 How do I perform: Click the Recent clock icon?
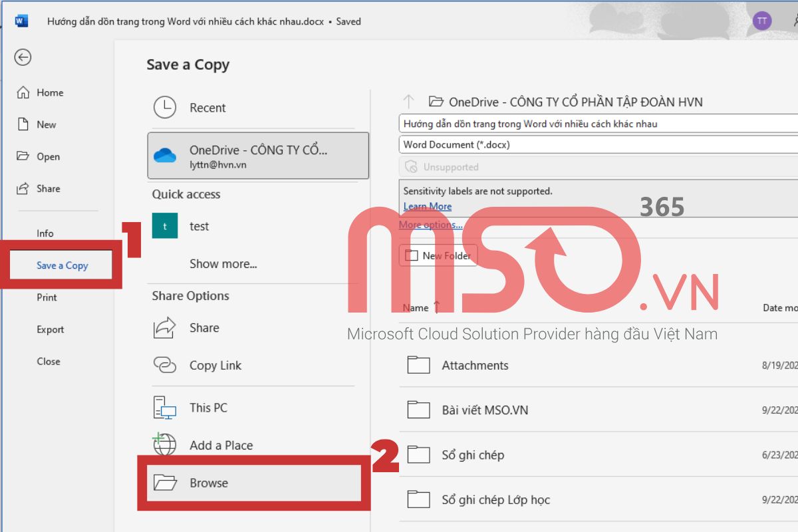[x=165, y=108]
